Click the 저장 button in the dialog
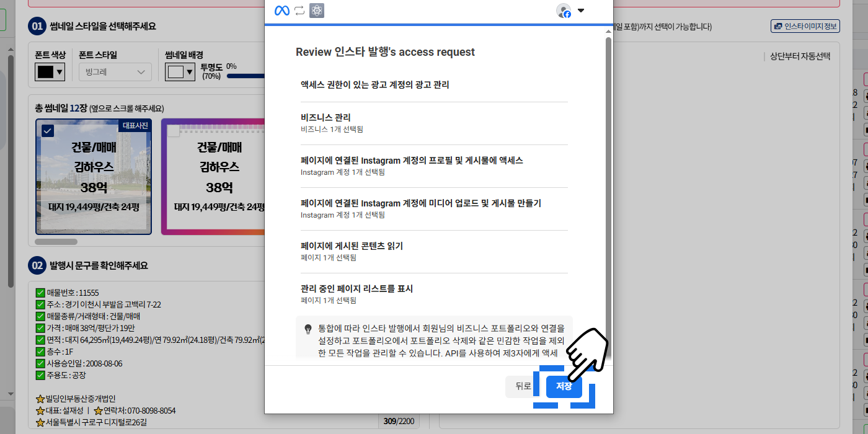This screenshot has height=434, width=868. (564, 386)
